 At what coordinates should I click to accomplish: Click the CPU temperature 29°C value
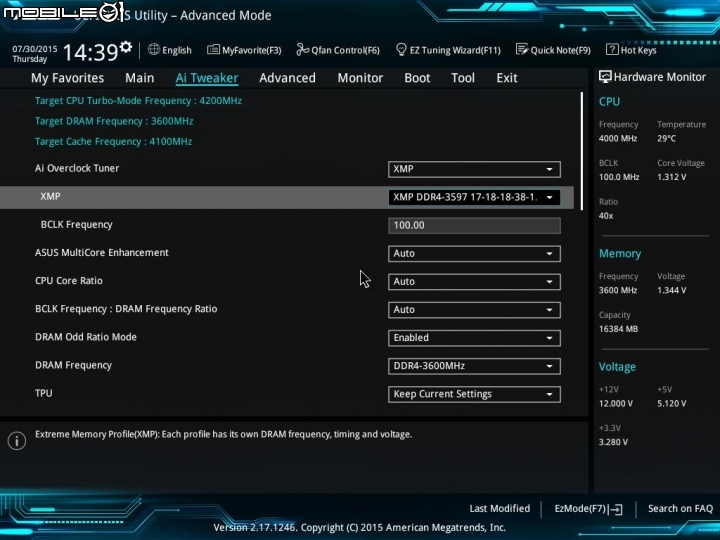point(666,139)
